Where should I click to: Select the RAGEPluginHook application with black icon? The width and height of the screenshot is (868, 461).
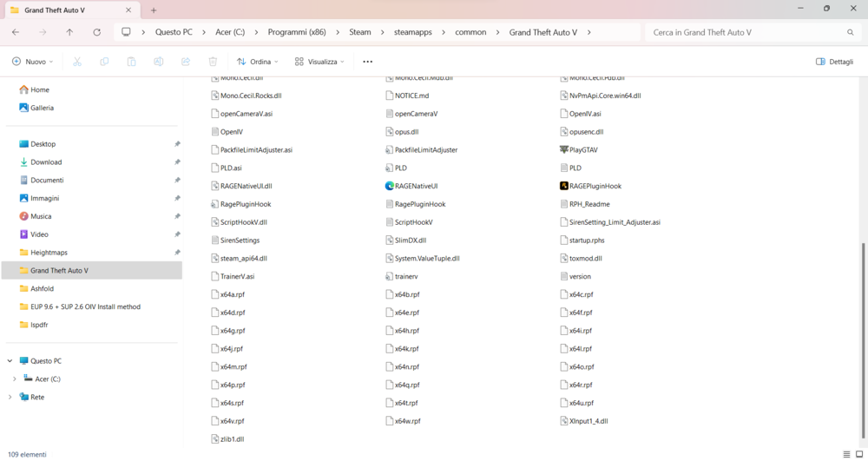click(590, 186)
